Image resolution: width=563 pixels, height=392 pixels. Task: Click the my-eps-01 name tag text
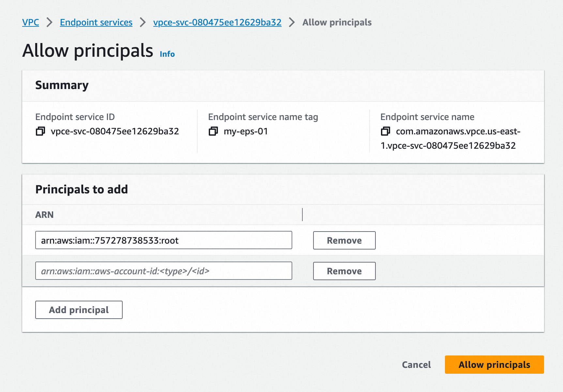click(246, 131)
